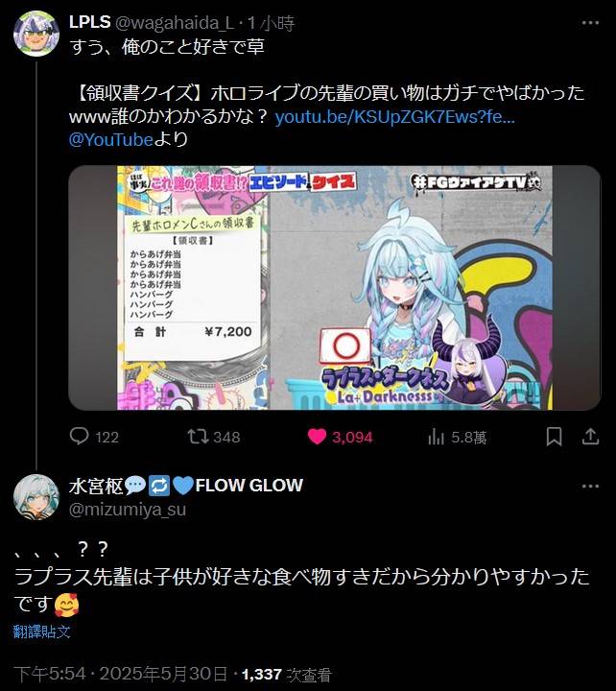Toggle the pink heart like icon
This screenshot has width=616, height=691.
[x=317, y=437]
